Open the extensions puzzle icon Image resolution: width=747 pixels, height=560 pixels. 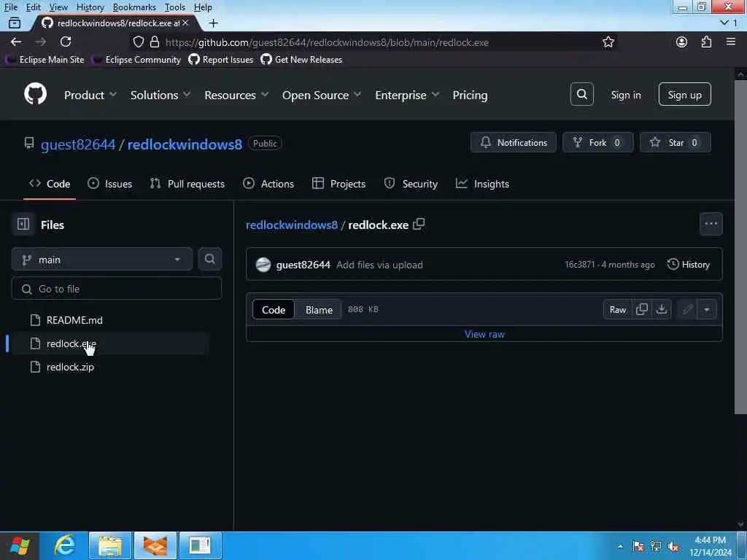[x=706, y=42]
